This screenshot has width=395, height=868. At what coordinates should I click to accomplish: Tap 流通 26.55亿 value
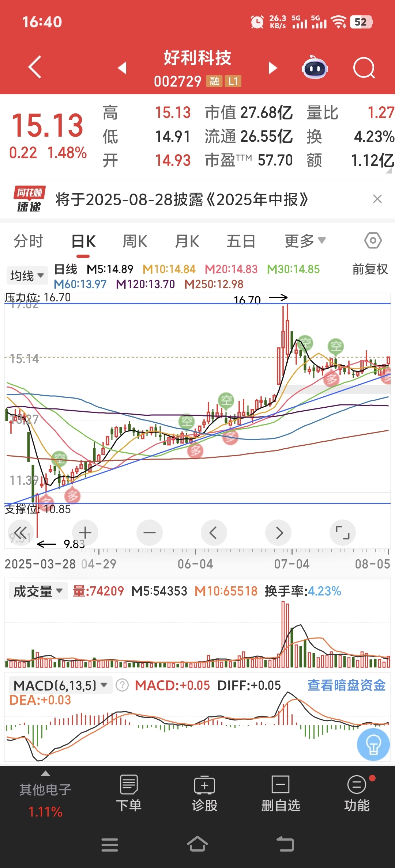(249, 136)
